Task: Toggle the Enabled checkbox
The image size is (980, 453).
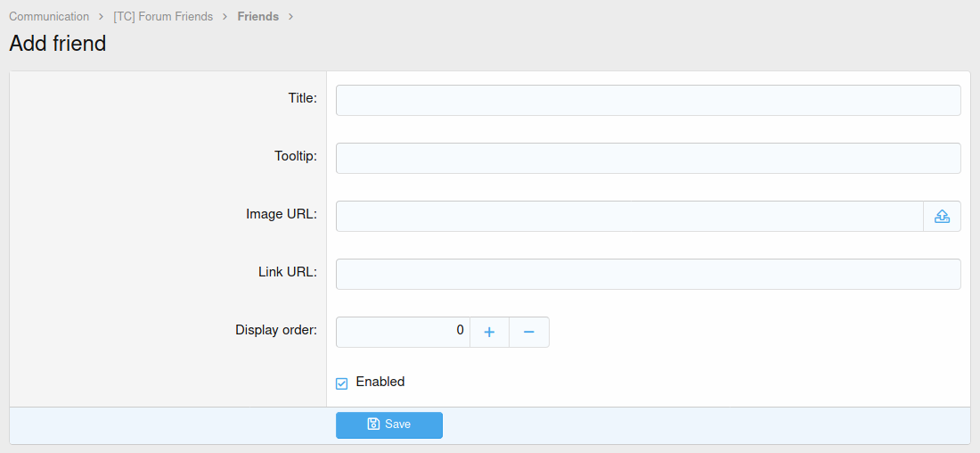Action: click(x=342, y=383)
